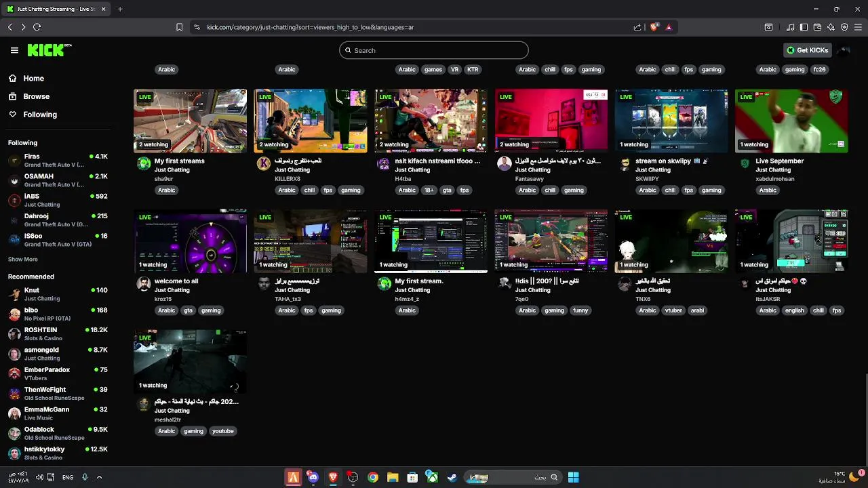Open Dahrooj followed channel
The width and height of the screenshot is (868, 488).
pyautogui.click(x=58, y=220)
